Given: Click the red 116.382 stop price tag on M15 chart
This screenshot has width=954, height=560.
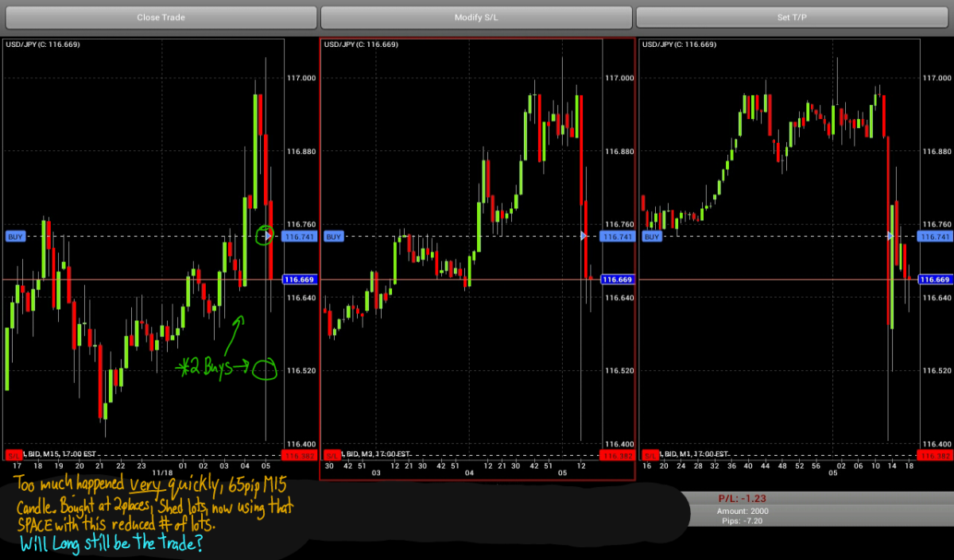Looking at the screenshot, I should (x=299, y=456).
